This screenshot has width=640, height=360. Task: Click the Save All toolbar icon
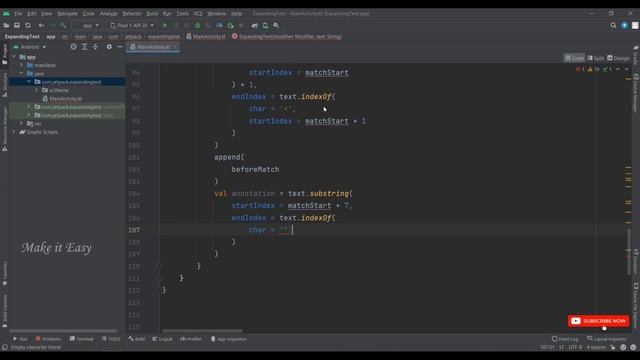(x=17, y=25)
